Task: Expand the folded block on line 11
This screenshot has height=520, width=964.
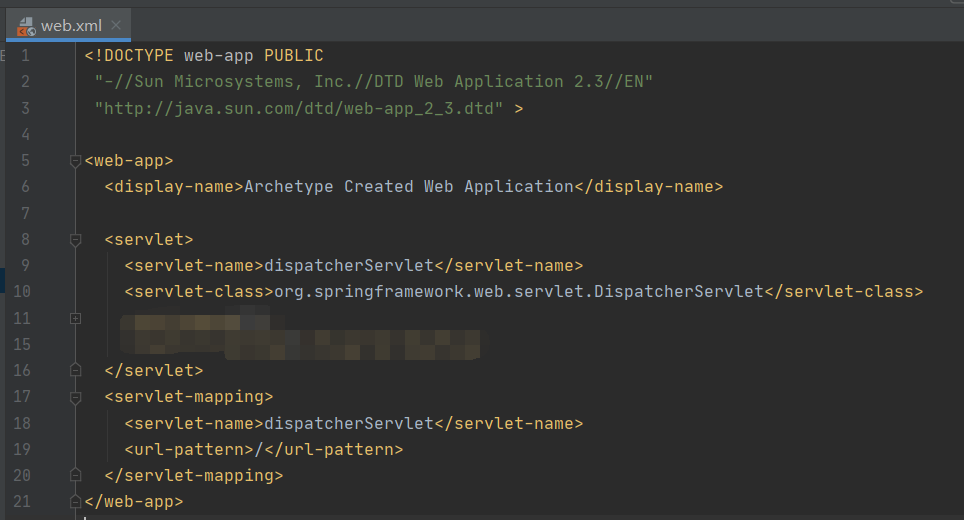Action: tap(75, 318)
